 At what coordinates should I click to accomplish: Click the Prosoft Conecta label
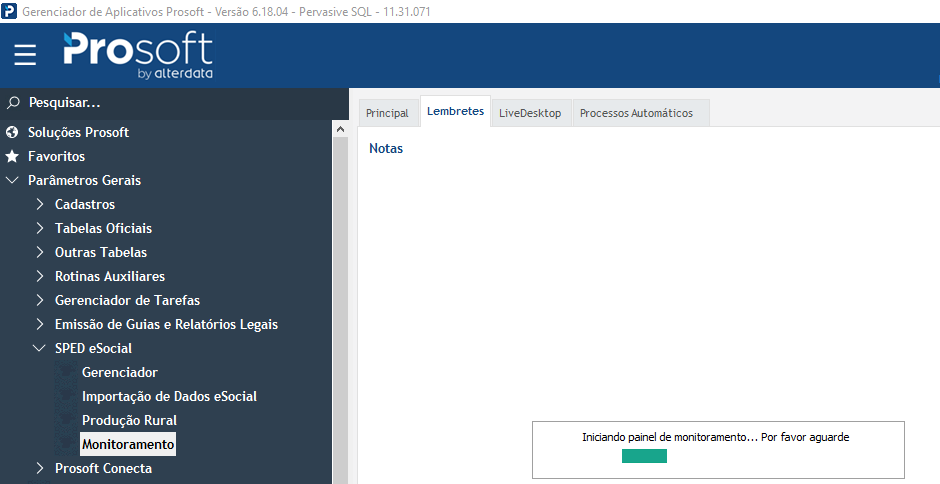pyautogui.click(x=103, y=468)
